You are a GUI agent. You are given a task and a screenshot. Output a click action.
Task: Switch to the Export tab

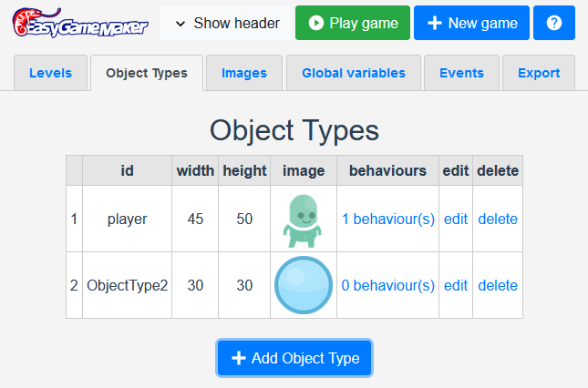(539, 73)
